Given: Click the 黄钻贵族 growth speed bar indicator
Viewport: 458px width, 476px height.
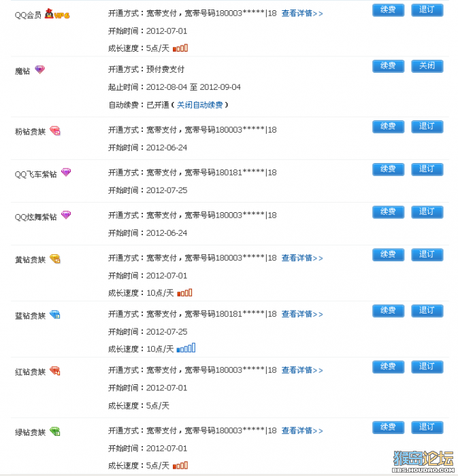Looking at the screenshot, I should tap(184, 292).
